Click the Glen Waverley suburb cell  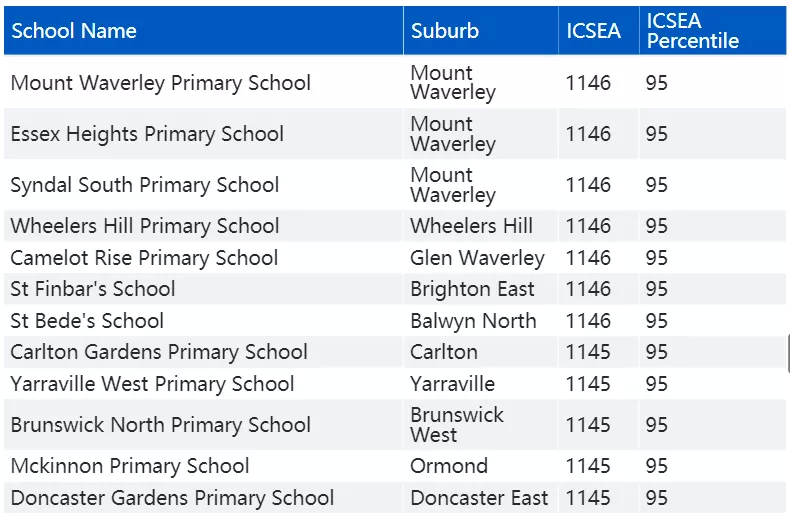point(477,258)
